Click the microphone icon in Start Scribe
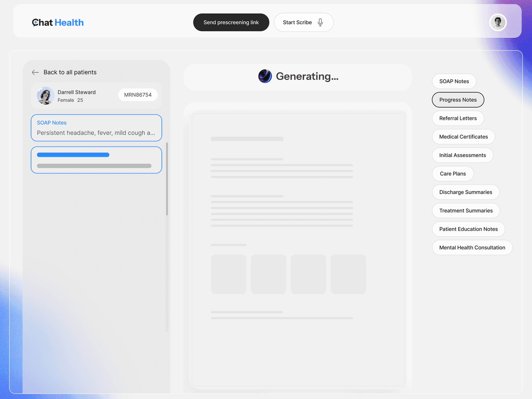The height and width of the screenshot is (399, 532). [x=320, y=22]
